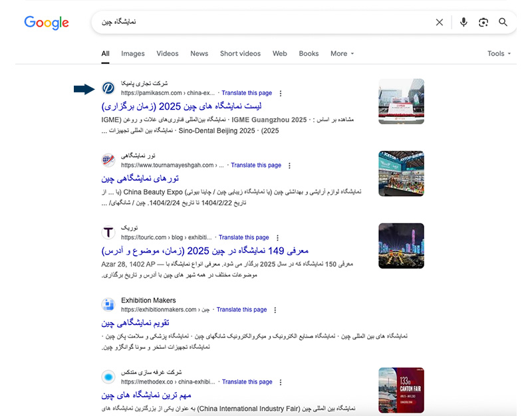Click the Exhibition Makers site name
Image resolution: width=532 pixels, height=416 pixels.
(x=148, y=300)
